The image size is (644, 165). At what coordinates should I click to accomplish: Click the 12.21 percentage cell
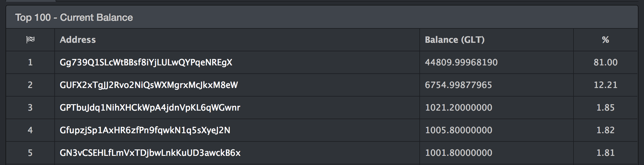pyautogui.click(x=606, y=85)
